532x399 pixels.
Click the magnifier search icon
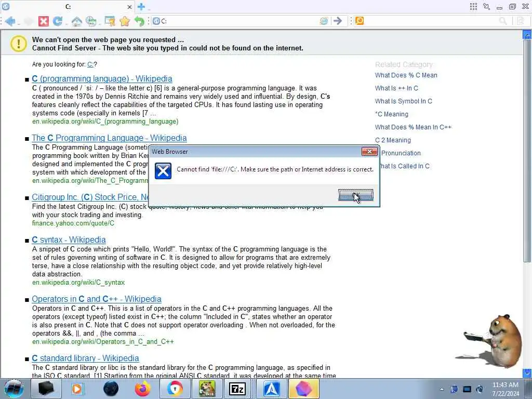click(503, 21)
